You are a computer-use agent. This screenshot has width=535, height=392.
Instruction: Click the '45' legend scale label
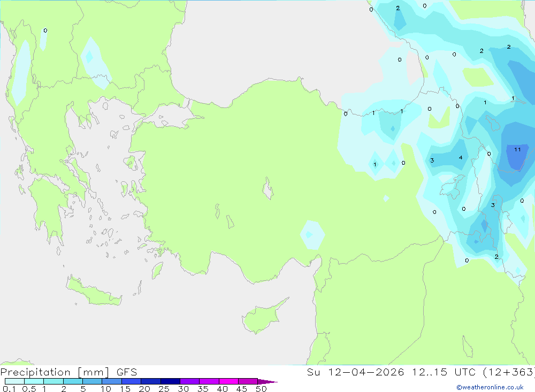click(242, 389)
